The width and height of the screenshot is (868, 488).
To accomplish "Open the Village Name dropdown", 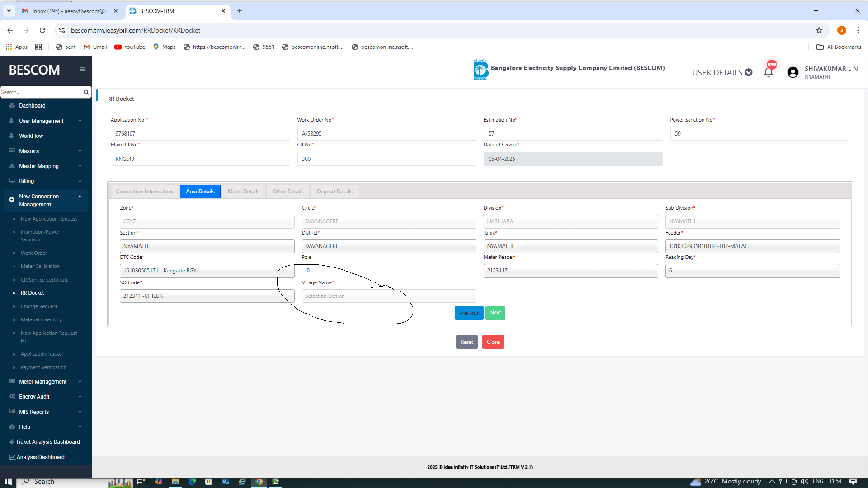I will click(x=389, y=296).
